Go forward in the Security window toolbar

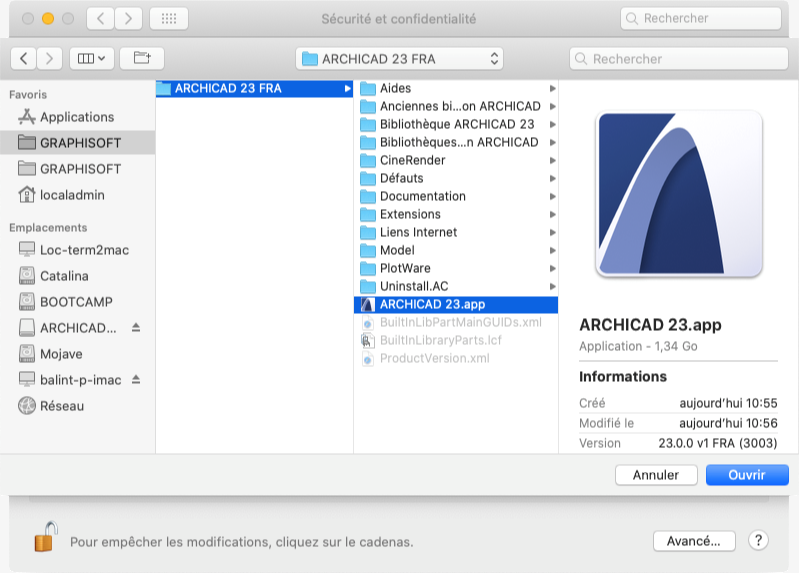128,19
